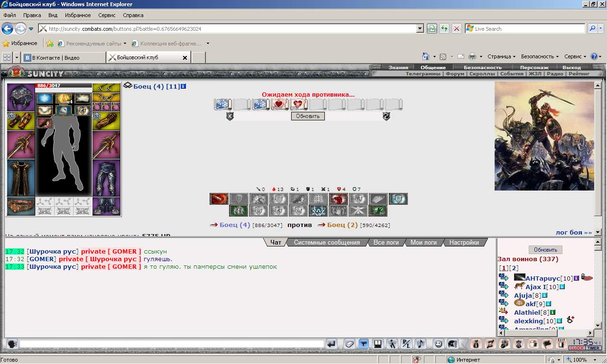Open the Избранное menu in menu bar
This screenshot has height=364, width=607.
pos(78,15)
